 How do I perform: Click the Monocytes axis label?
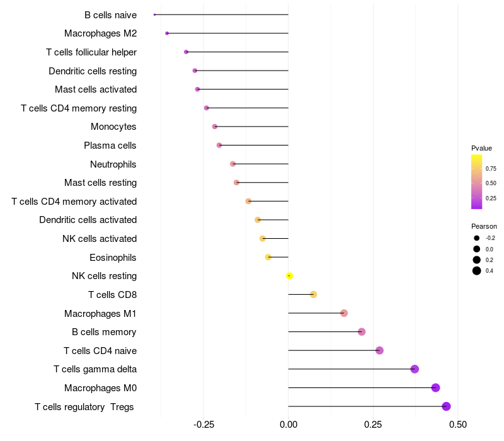pyautogui.click(x=113, y=127)
